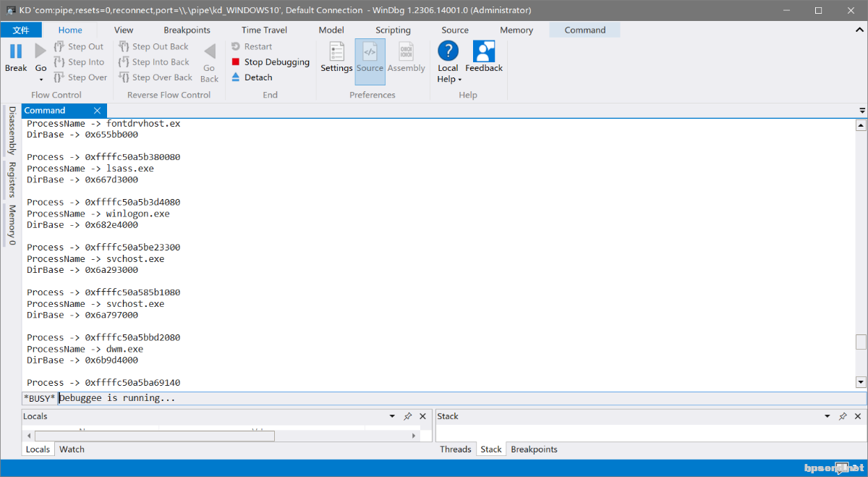Click the Locals horizontal scrollbar left arrow
This screenshot has height=477, width=868.
(30, 436)
